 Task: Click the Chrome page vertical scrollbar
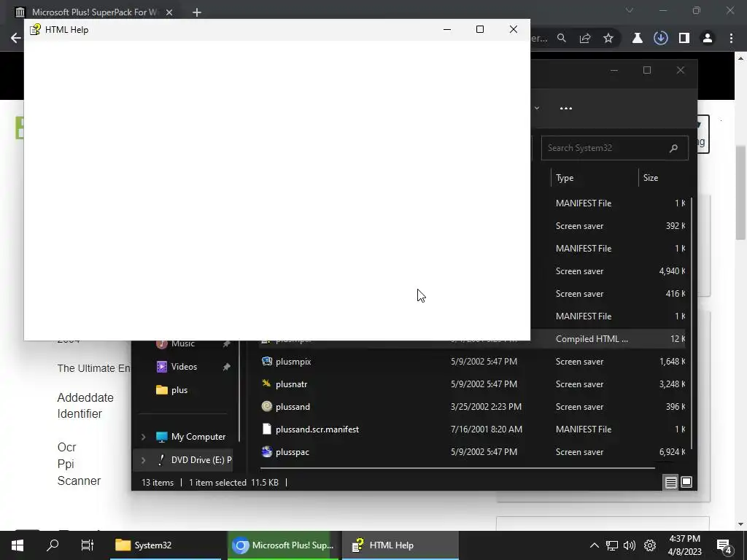740,192
